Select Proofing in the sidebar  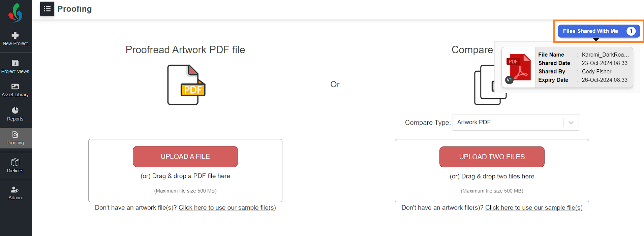[15, 138]
